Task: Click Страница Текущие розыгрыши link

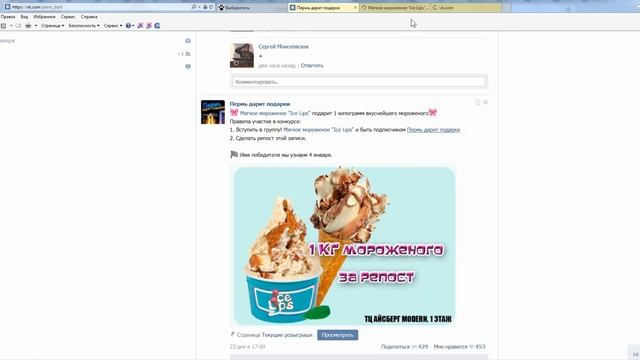Action: point(274,335)
